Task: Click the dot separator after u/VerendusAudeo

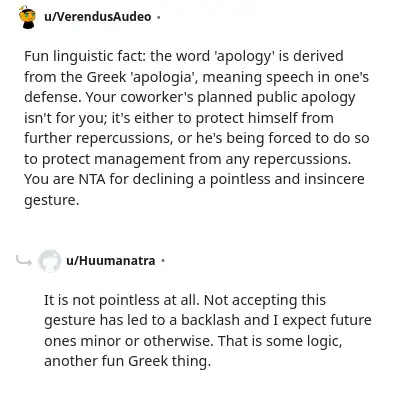Action: tap(159, 17)
